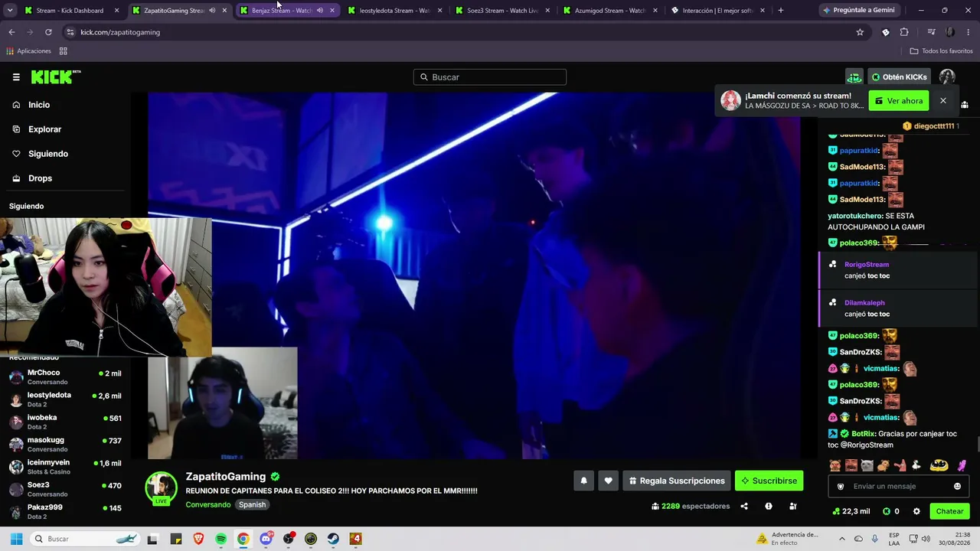Reload the page
Image resolution: width=980 pixels, height=551 pixels.
click(x=48, y=32)
